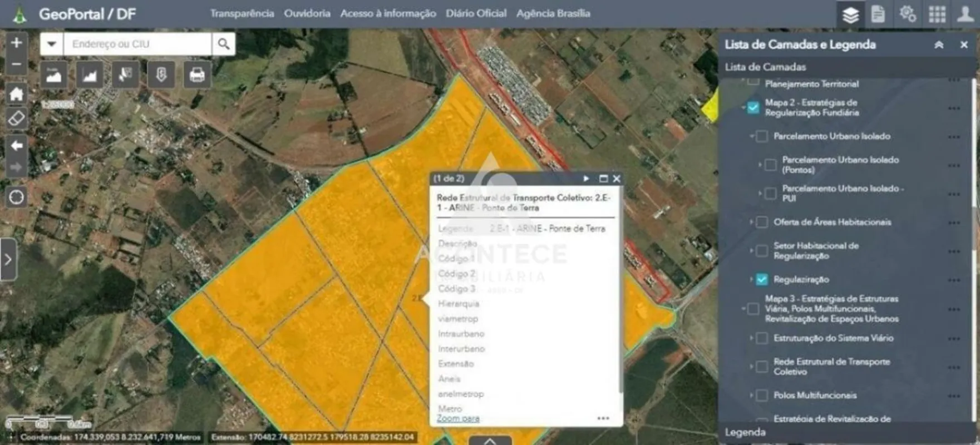Collapse the Lista de Camadas panel
Viewport: 980px width, 445px height.
click(x=939, y=45)
